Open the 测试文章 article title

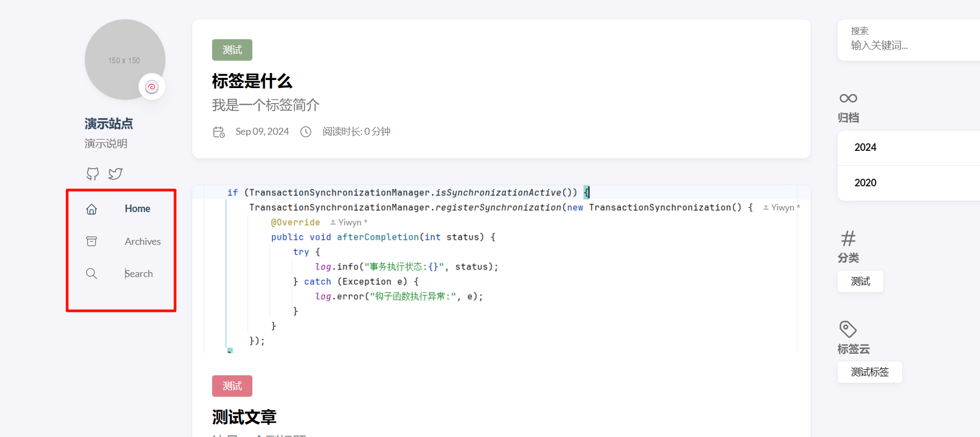[x=244, y=417]
